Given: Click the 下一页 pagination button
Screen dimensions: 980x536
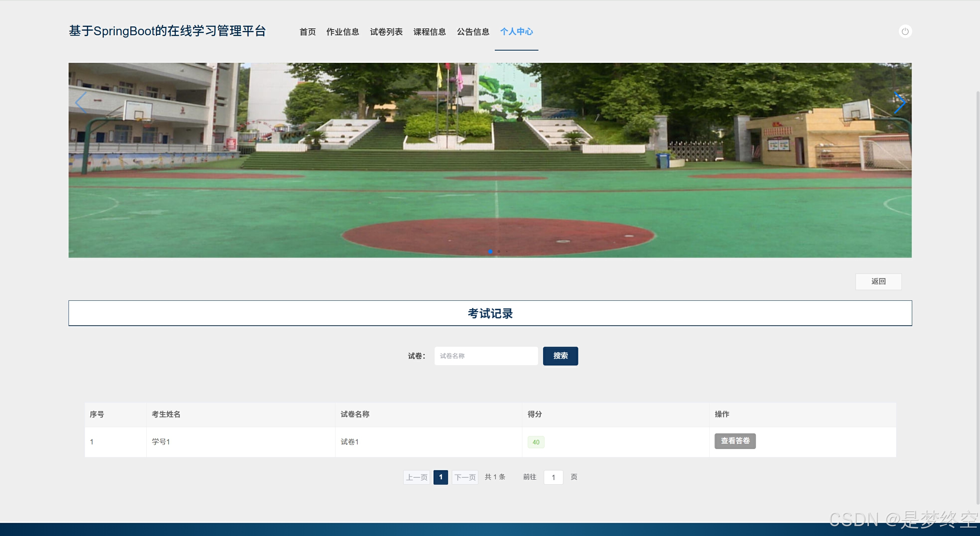Looking at the screenshot, I should click(x=465, y=477).
